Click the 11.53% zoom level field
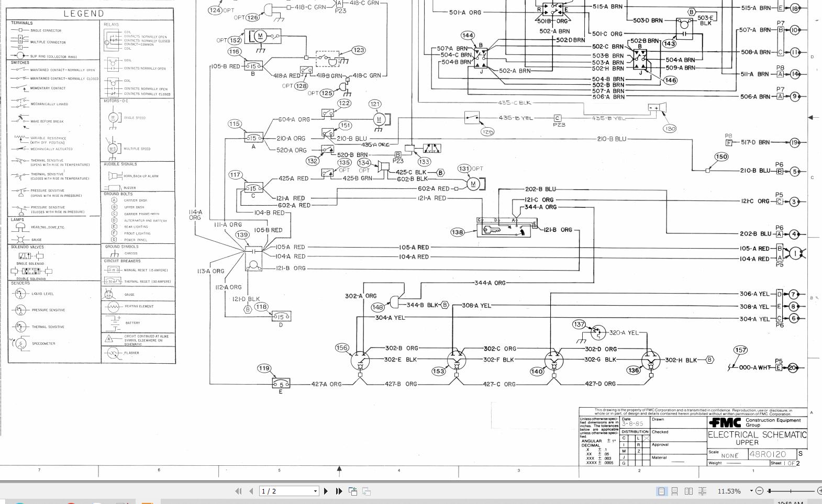The image size is (822, 504). pyautogui.click(x=729, y=491)
